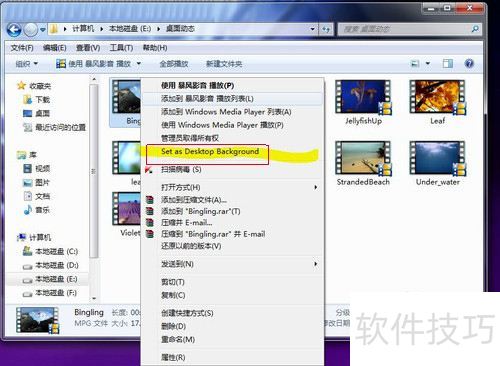Click the search box input field
Image resolution: width=500 pixels, height=366 pixels.
(405, 29)
